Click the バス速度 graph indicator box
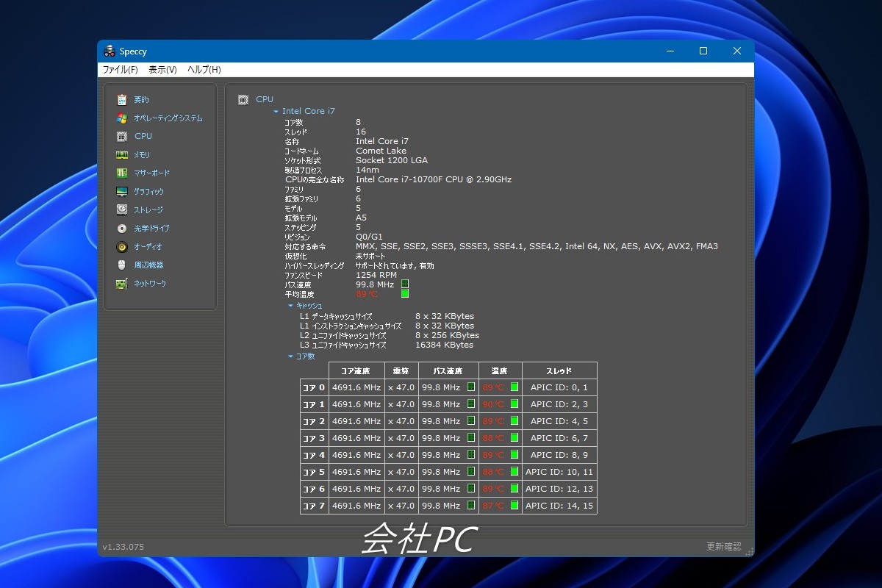This screenshot has height=588, width=882. tap(405, 284)
